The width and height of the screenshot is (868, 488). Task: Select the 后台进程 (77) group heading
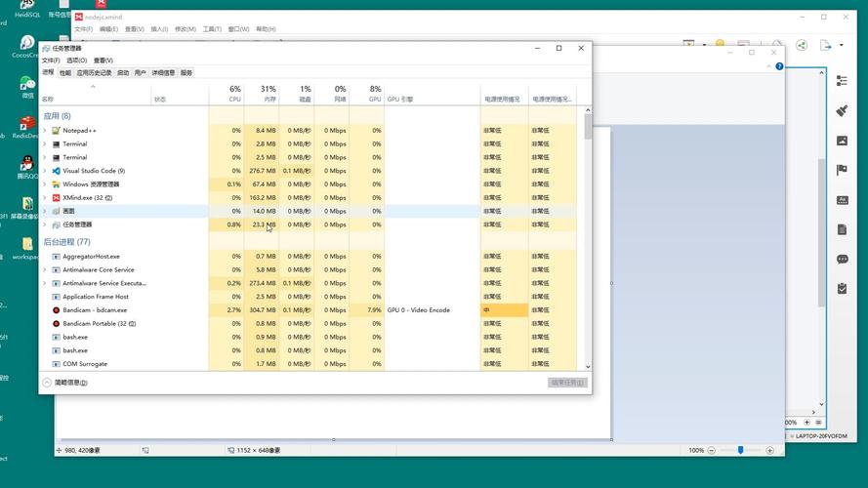point(67,242)
